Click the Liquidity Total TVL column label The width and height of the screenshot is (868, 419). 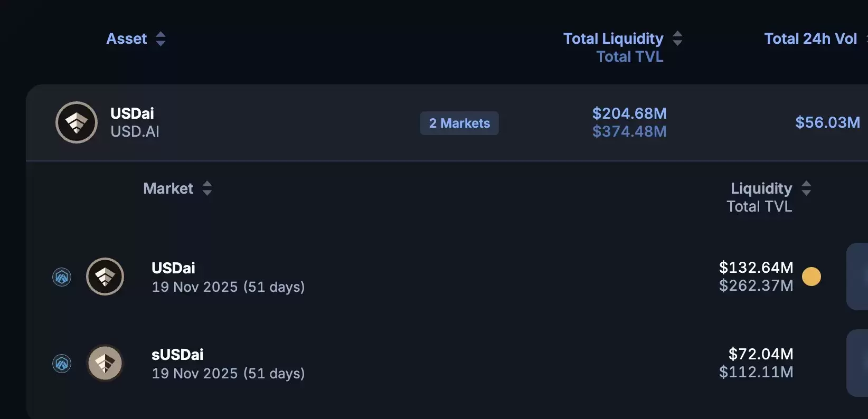click(761, 197)
